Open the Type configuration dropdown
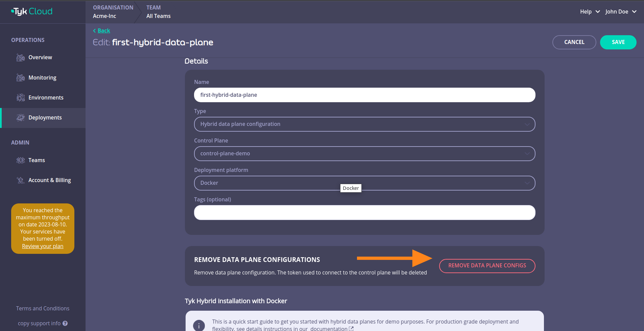The image size is (644, 331). point(527,124)
